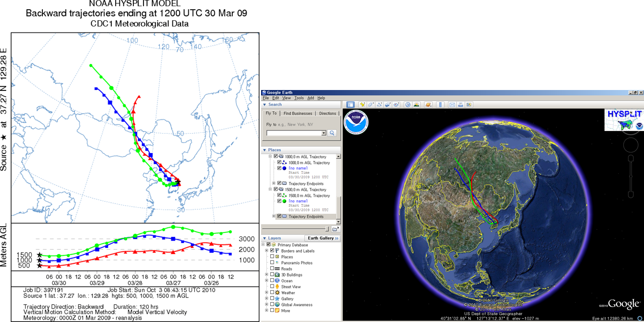Click the Print toolbar icon
644x322 pixels.
tap(460, 104)
